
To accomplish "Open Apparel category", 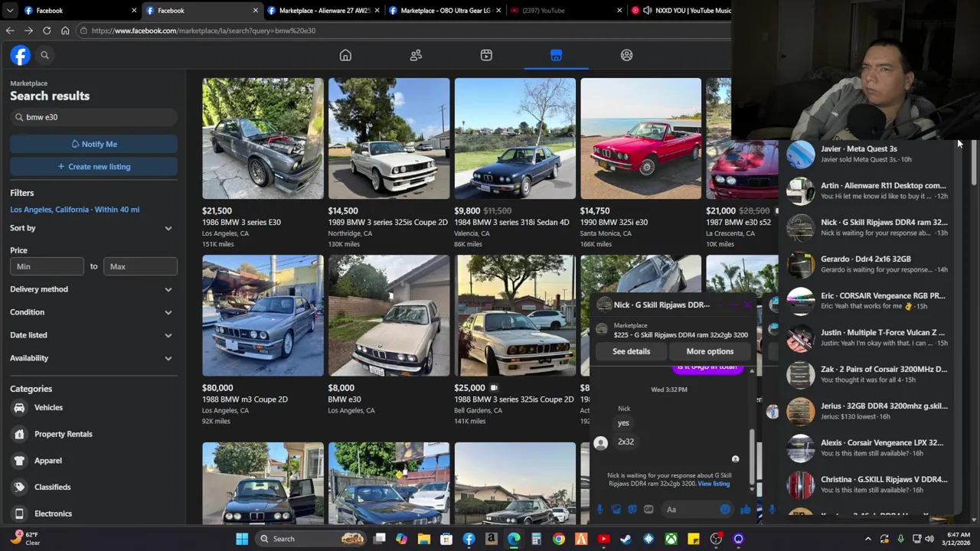I will coord(93,461).
